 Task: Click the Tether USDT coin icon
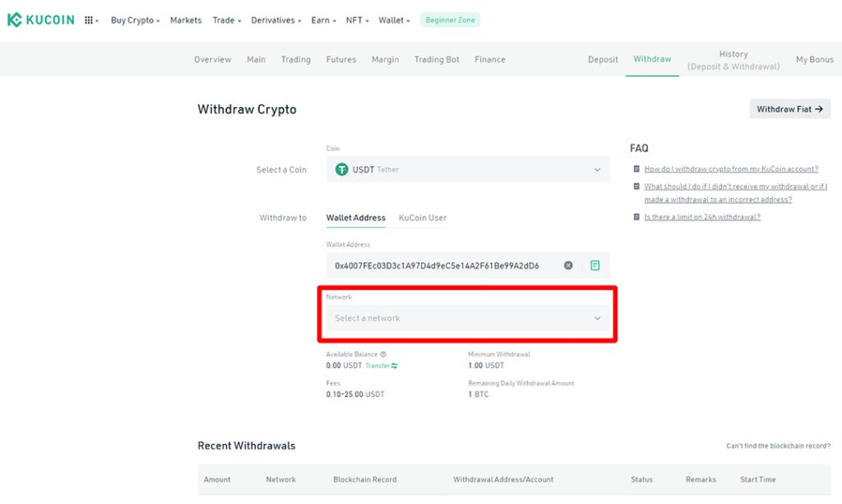tap(341, 169)
